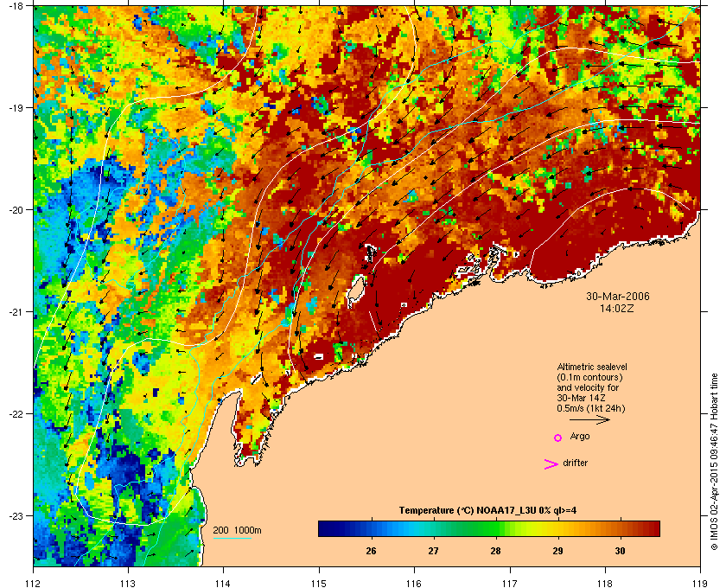Click the "30-Mar 14Z" legend line
The width and height of the screenshot is (726, 588).
(x=581, y=398)
